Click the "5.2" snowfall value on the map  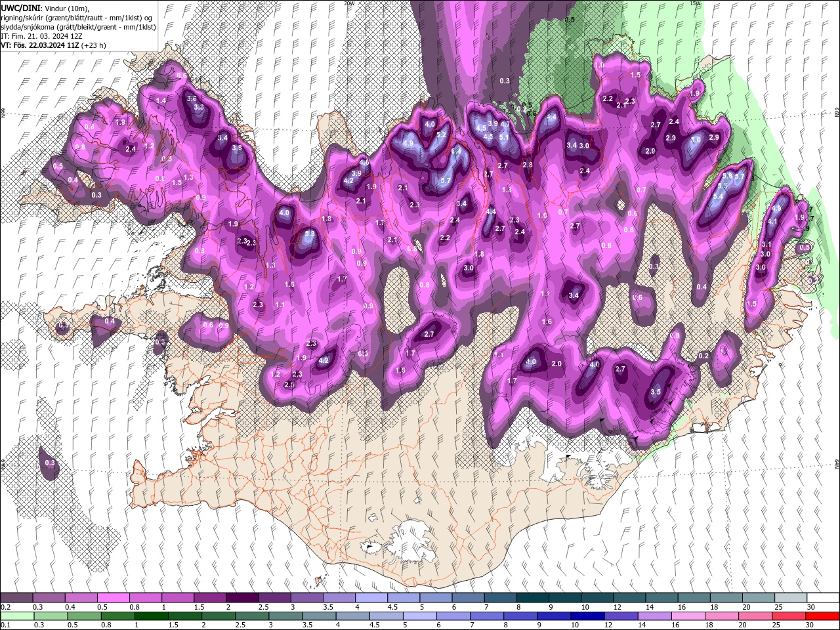(x=442, y=135)
